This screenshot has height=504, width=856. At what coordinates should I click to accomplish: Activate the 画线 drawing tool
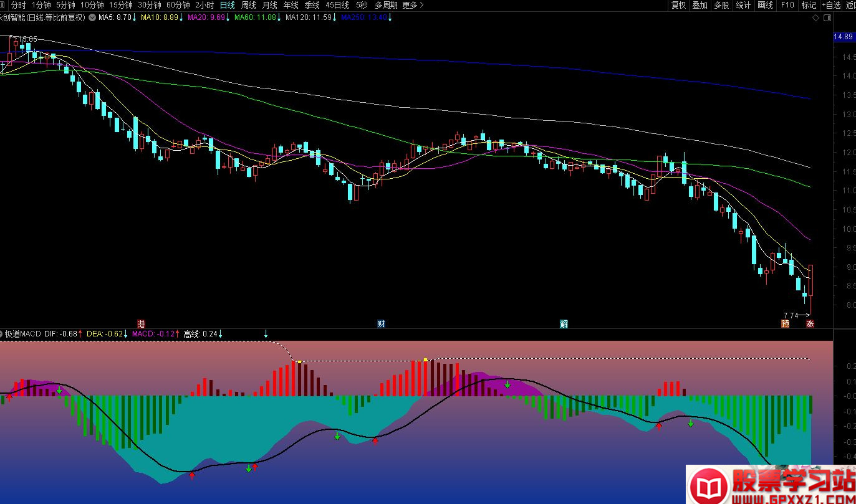coord(765,5)
